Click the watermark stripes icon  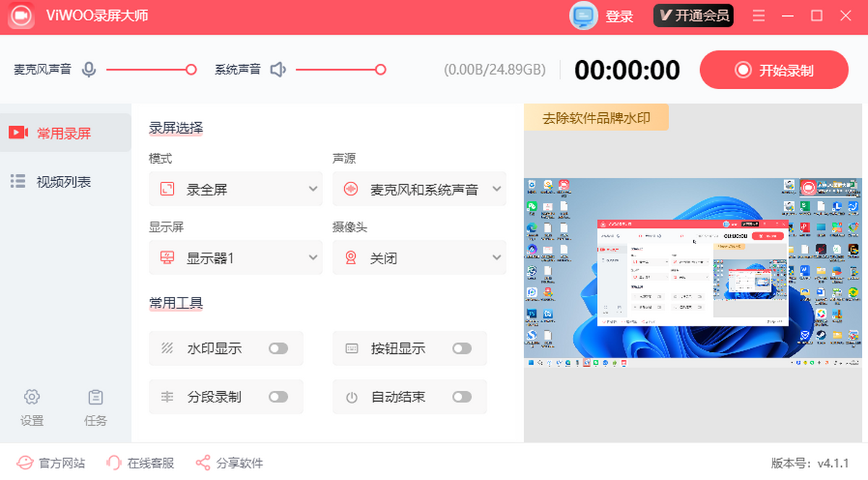pos(167,348)
